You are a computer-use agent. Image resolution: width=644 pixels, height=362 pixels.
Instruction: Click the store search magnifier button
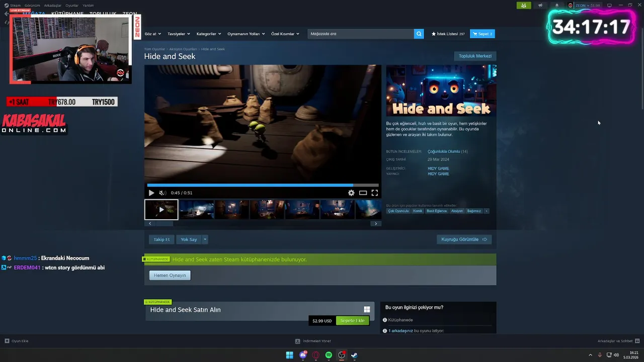tap(419, 34)
